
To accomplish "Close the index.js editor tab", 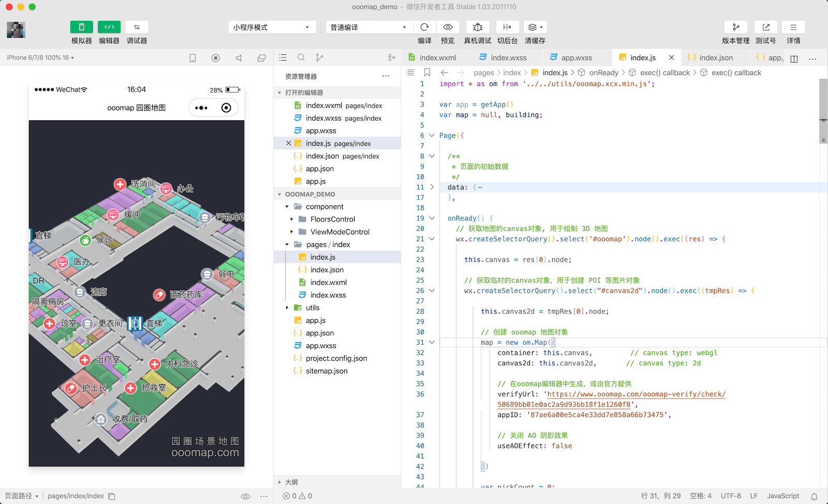I will 672,57.
